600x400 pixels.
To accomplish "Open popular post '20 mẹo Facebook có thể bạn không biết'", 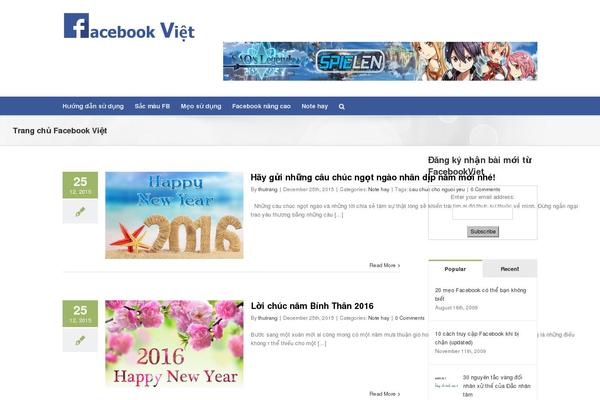I will (x=480, y=294).
